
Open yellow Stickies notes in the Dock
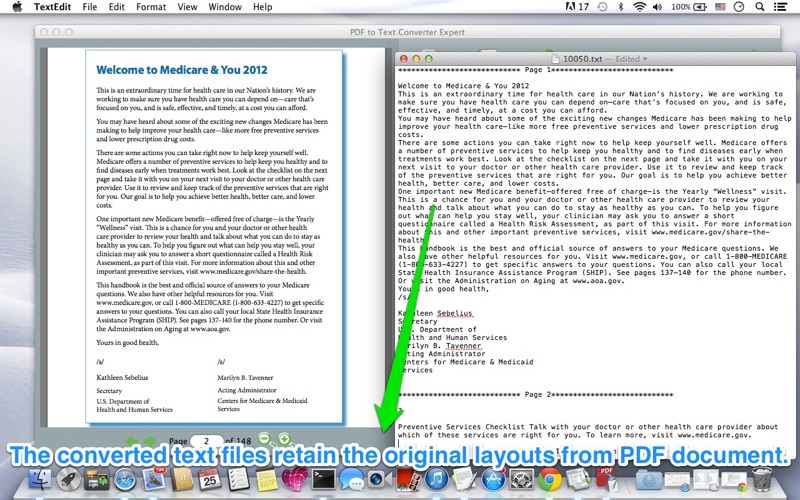tap(266, 479)
